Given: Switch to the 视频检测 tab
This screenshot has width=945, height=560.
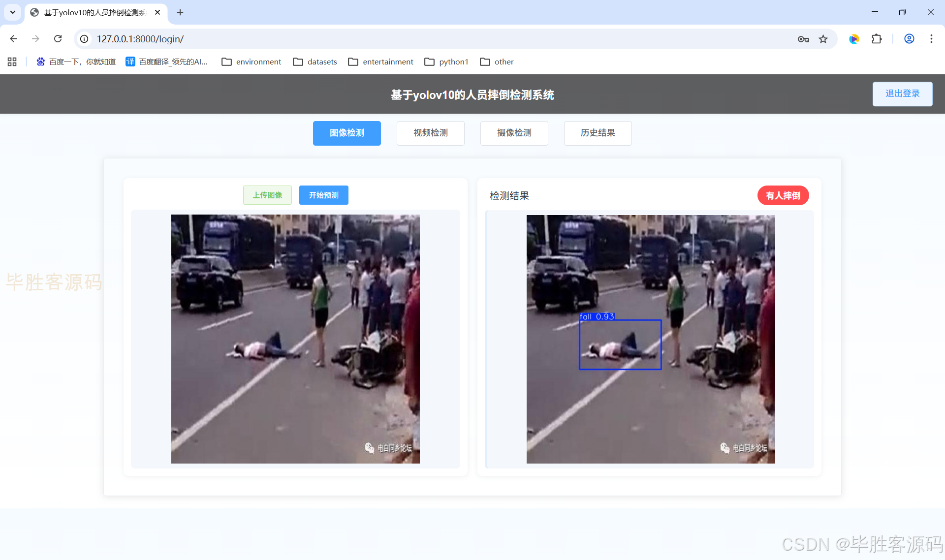Looking at the screenshot, I should click(430, 133).
